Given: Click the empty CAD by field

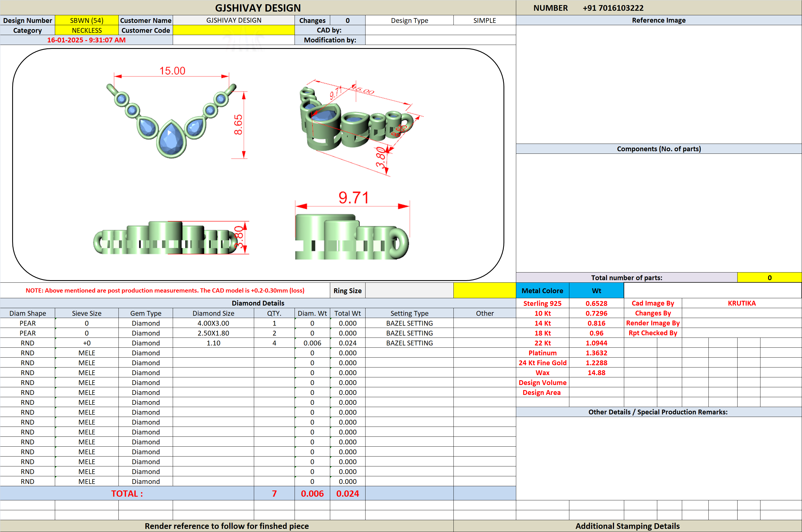Looking at the screenshot, I should pyautogui.click(x=440, y=30).
